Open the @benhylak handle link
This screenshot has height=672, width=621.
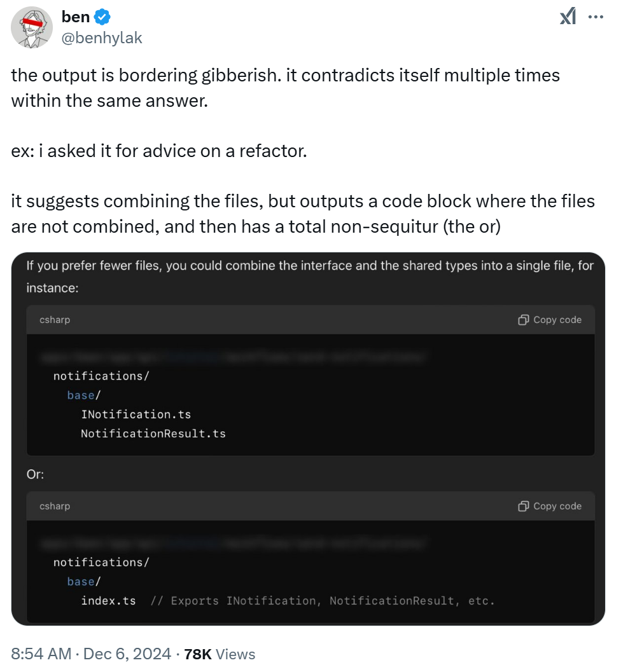pyautogui.click(x=102, y=38)
